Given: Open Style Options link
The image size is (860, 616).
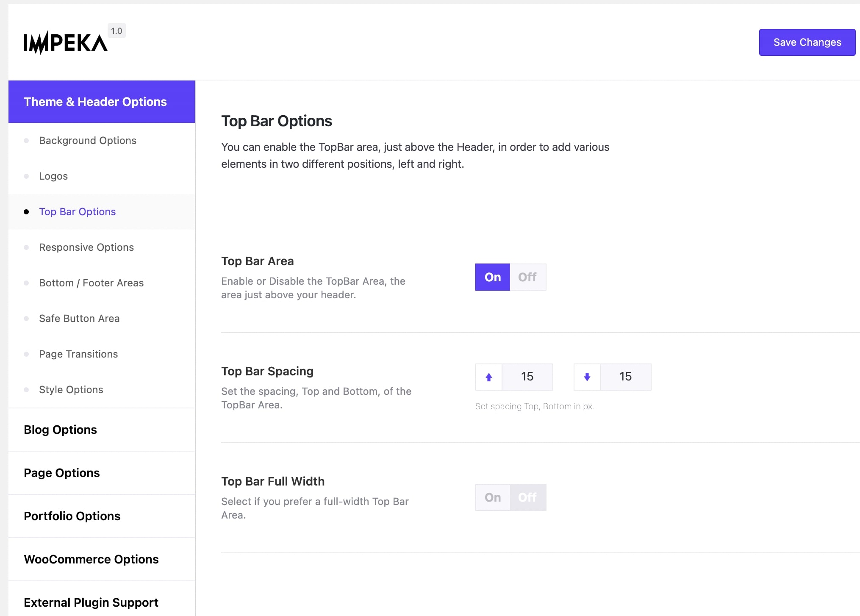Looking at the screenshot, I should 71,390.
